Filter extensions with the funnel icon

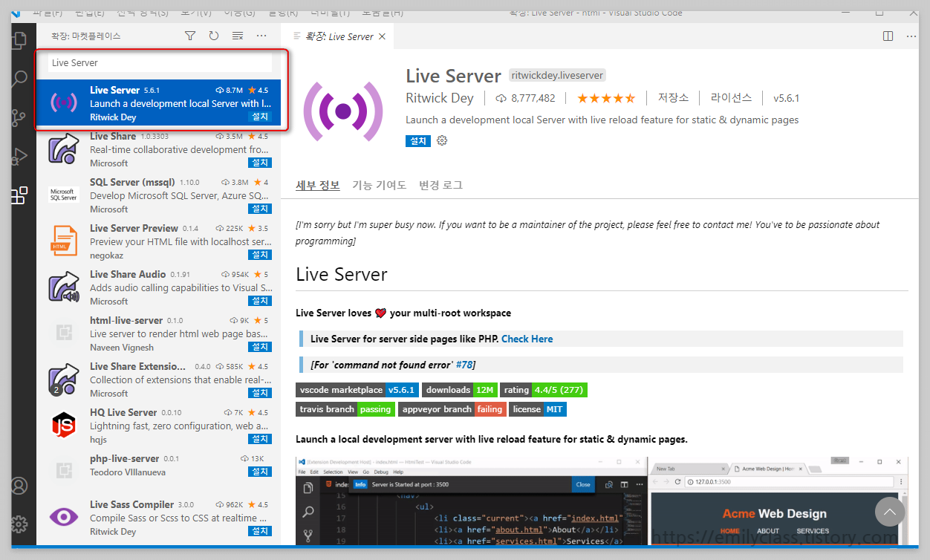[190, 36]
